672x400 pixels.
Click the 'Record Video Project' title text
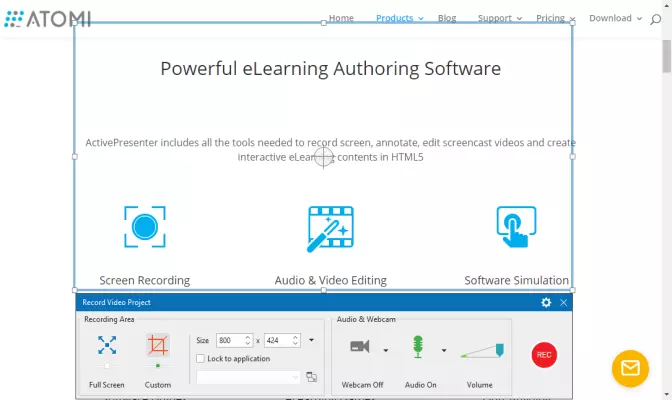pyautogui.click(x=117, y=302)
